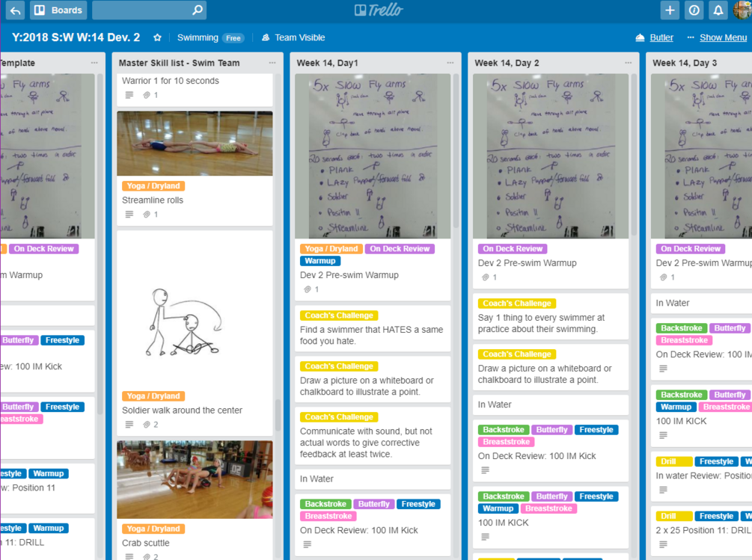
Task: Click attachment icon on Warrior 1 card
Action: [147, 96]
